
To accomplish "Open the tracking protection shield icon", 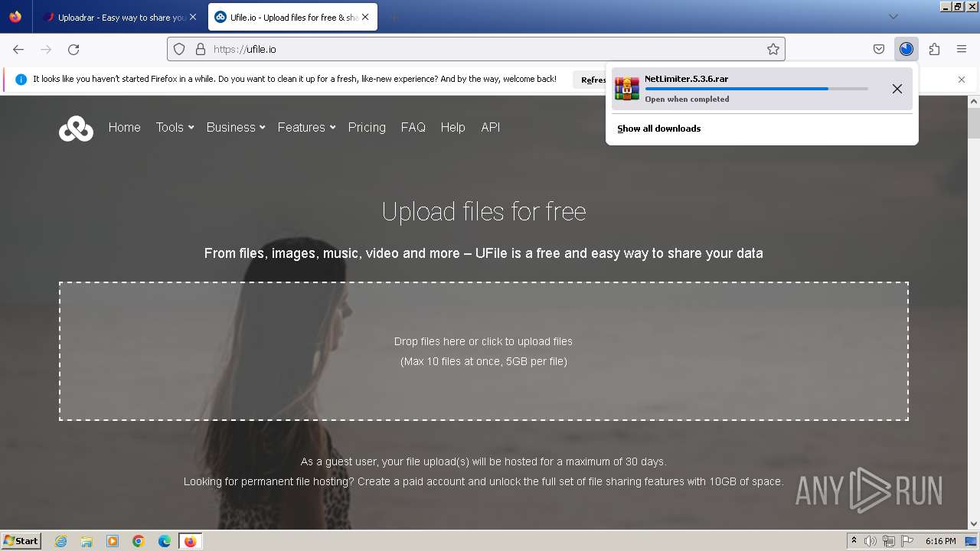I will [x=179, y=49].
